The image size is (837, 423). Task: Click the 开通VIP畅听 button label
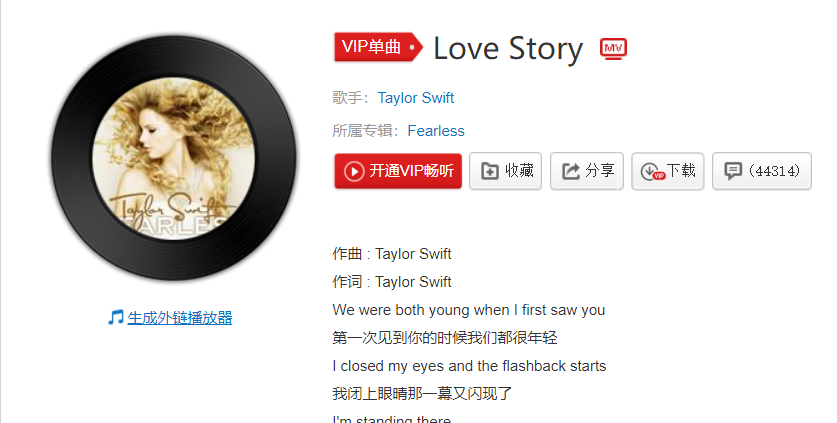pyautogui.click(x=412, y=171)
